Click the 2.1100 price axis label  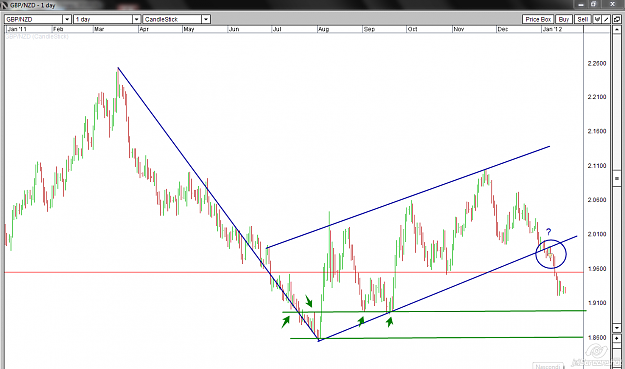click(597, 165)
